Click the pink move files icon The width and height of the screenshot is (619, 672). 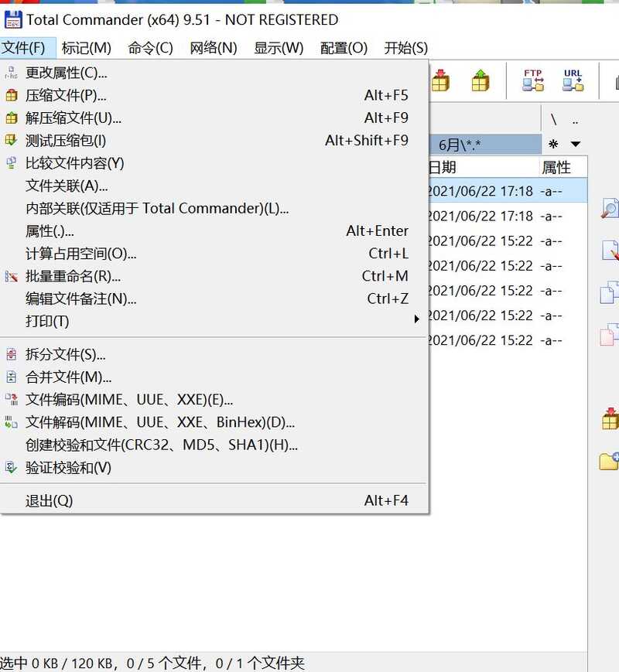[x=610, y=334]
